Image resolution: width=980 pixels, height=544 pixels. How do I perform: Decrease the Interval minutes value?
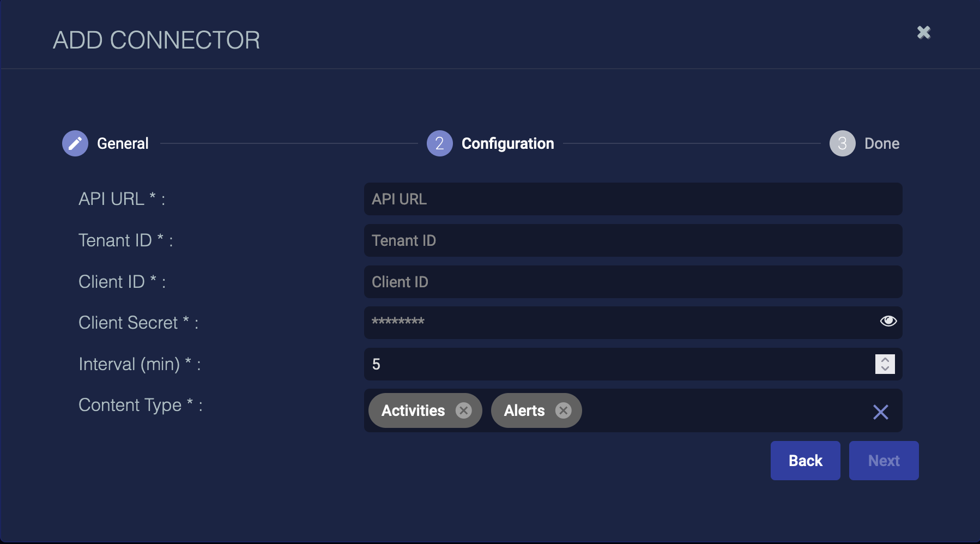coord(885,368)
